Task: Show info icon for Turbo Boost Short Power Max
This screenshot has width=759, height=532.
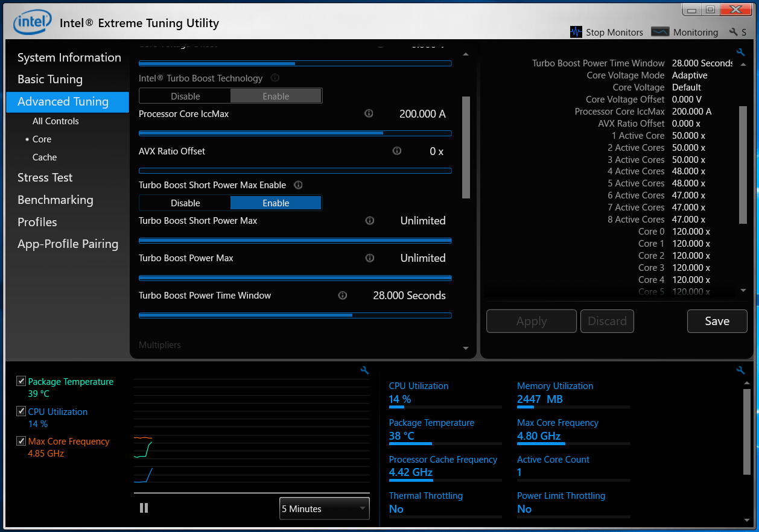Action: 370,221
